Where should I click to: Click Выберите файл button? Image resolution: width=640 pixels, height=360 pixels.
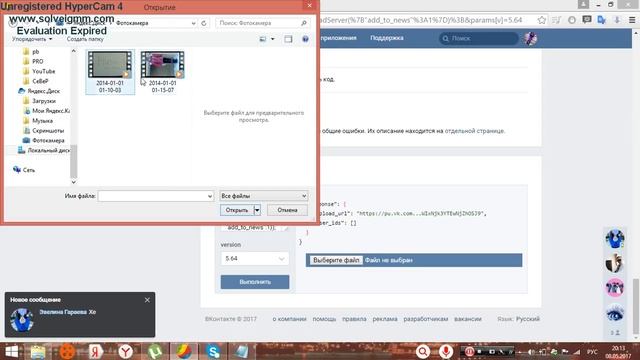pyautogui.click(x=336, y=260)
